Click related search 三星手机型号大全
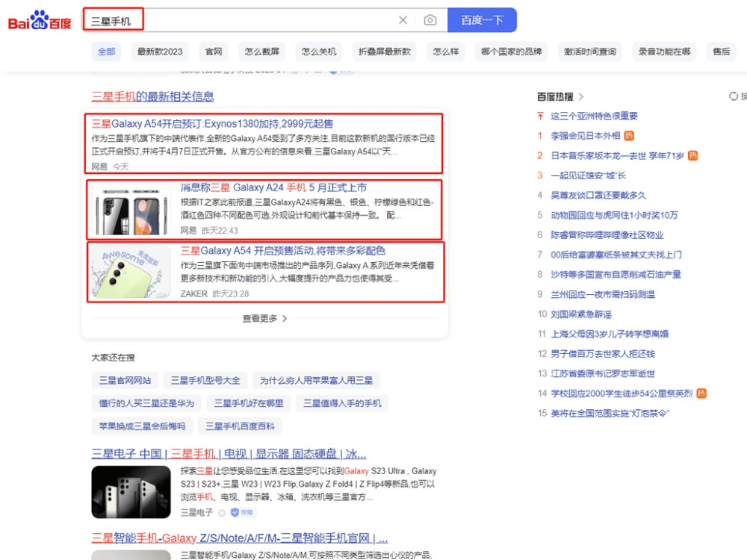 (x=205, y=381)
